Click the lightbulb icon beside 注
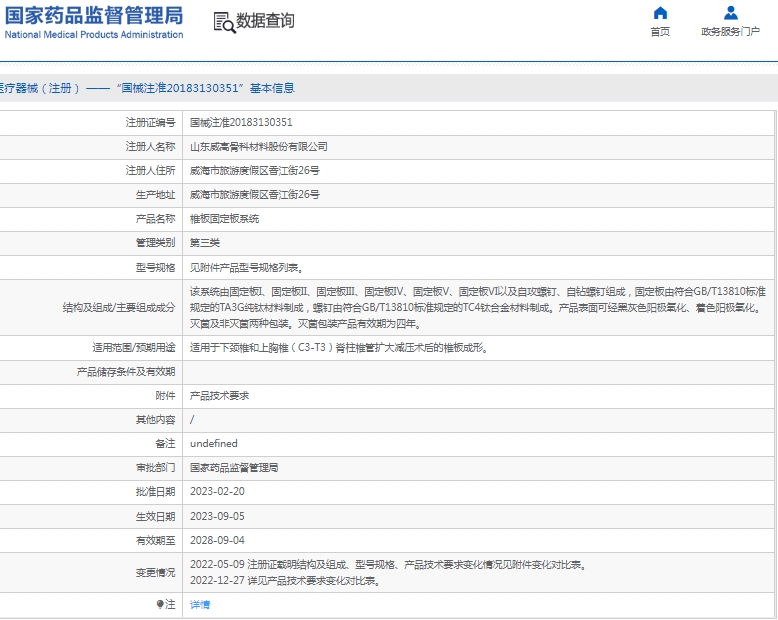Image resolution: width=778 pixels, height=620 pixels. (x=160, y=604)
